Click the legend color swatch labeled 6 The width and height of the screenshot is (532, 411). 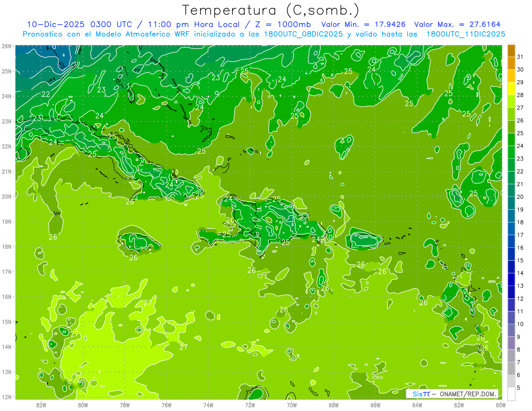pos(511,368)
